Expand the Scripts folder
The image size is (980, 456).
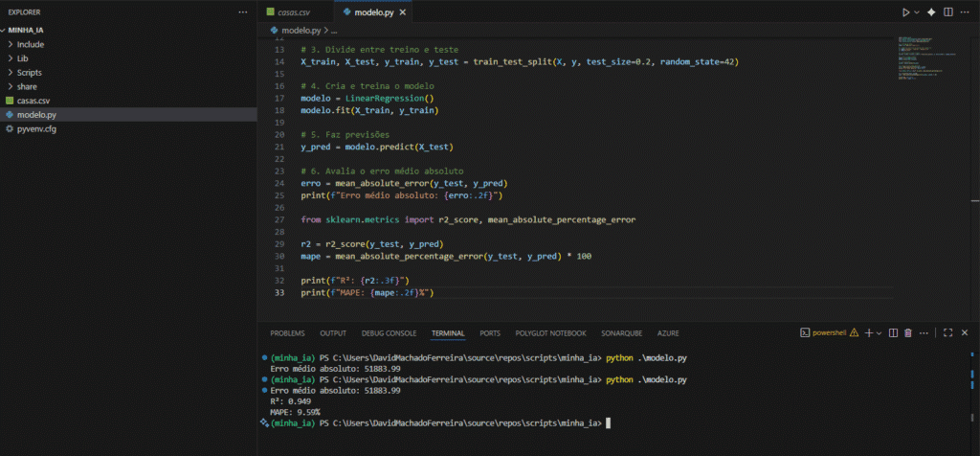pos(29,72)
